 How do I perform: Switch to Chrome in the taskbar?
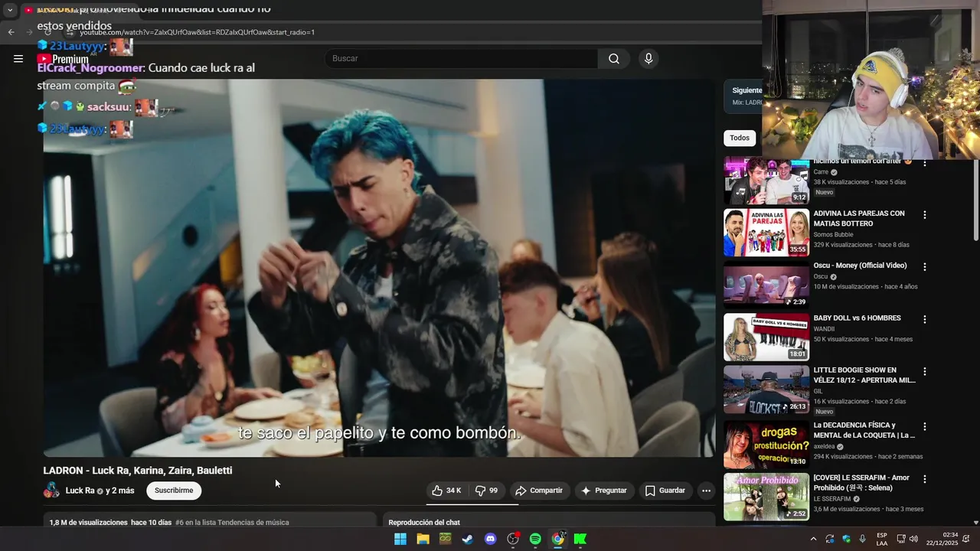coord(558,539)
